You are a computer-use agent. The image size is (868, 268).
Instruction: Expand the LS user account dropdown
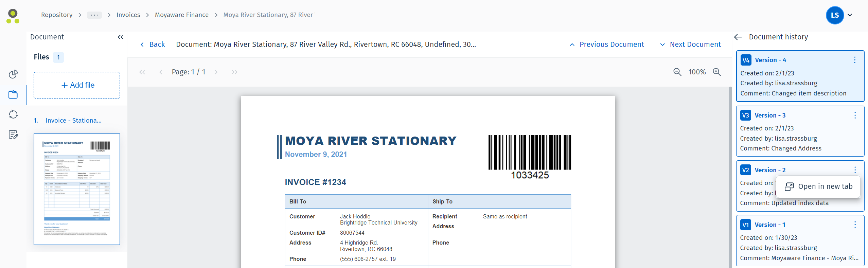tap(850, 15)
